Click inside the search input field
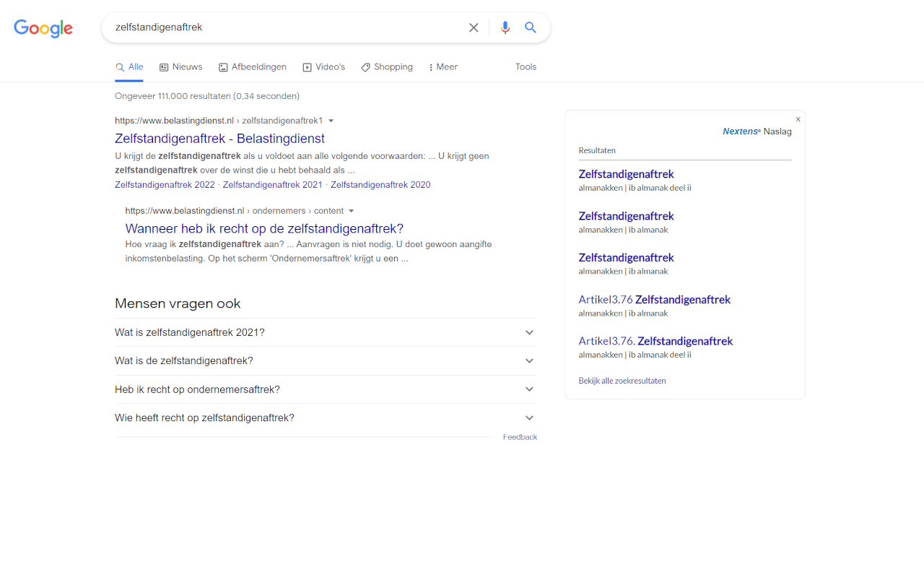 (289, 27)
